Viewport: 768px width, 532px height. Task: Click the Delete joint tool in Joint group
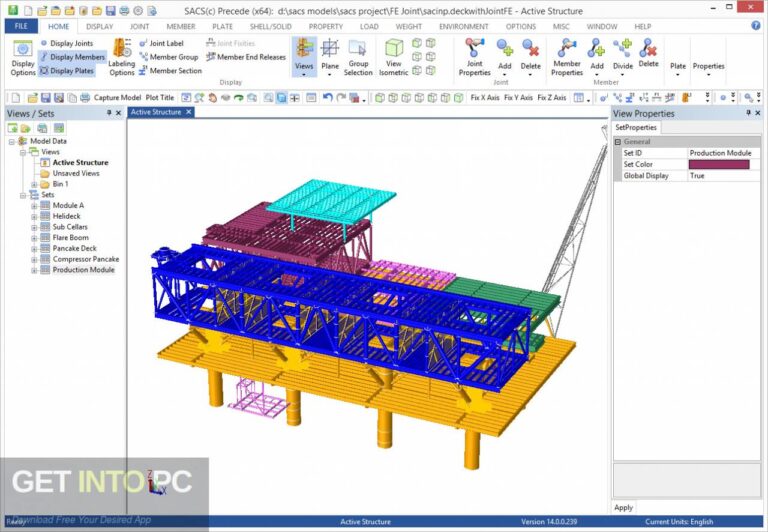[x=530, y=58]
